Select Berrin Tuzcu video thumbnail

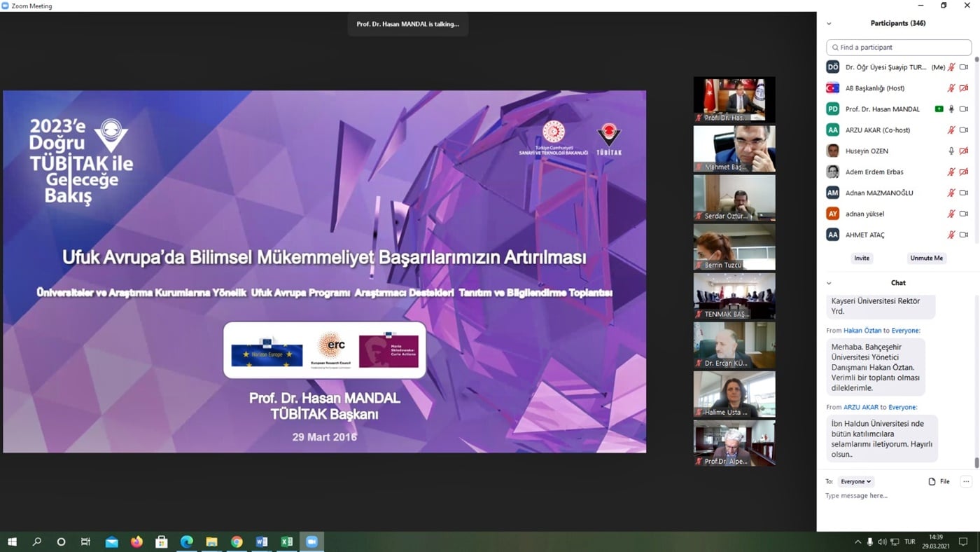pos(734,247)
